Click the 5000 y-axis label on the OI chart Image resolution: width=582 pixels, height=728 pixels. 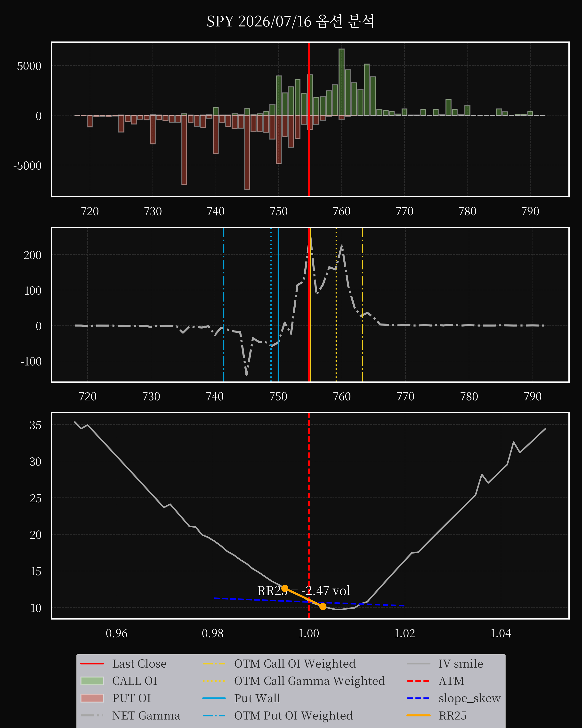pos(29,66)
